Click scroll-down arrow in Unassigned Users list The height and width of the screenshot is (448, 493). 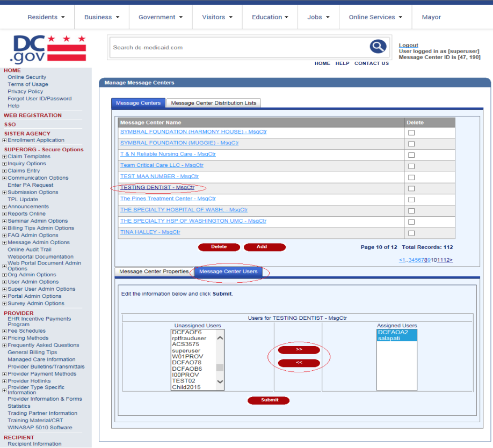click(x=220, y=381)
